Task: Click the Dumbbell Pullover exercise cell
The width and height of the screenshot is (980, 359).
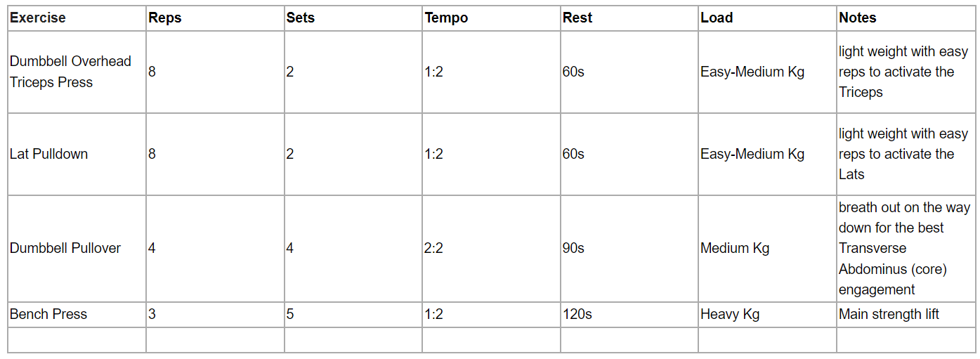Action: pos(65,248)
